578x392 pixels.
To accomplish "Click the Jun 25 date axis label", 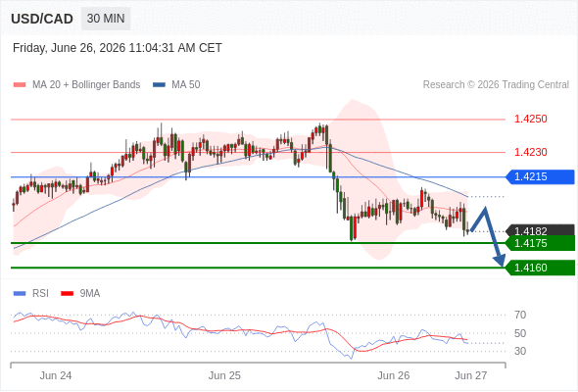I will [x=224, y=375].
